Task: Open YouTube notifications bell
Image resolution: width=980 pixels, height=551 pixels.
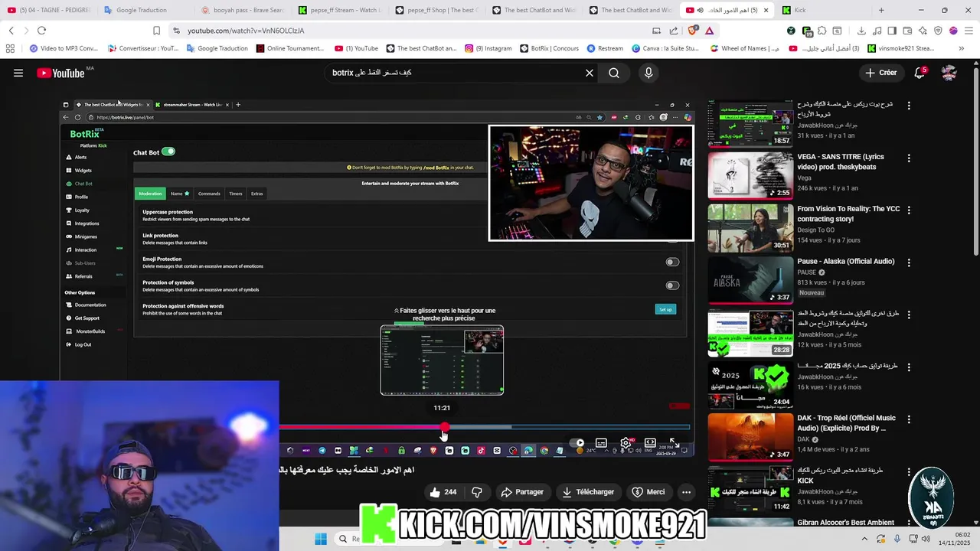Action: click(920, 73)
